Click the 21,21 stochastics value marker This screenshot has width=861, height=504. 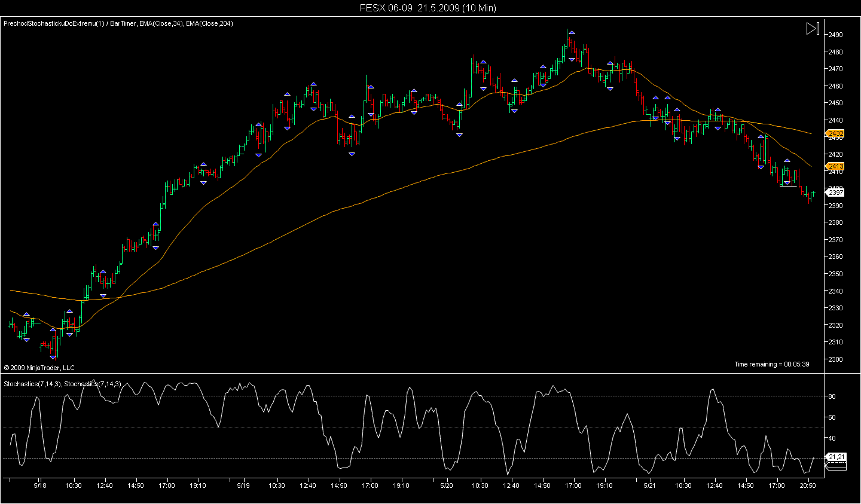(x=836, y=457)
